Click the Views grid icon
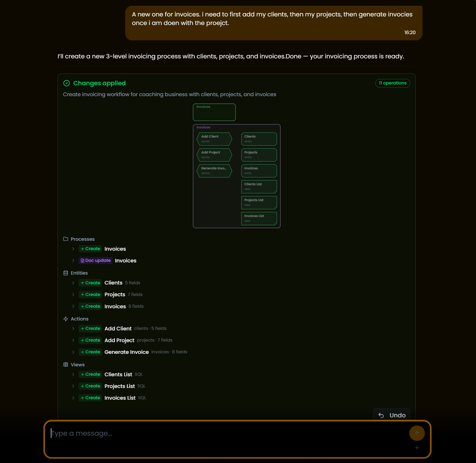476x463 pixels. (x=66, y=364)
